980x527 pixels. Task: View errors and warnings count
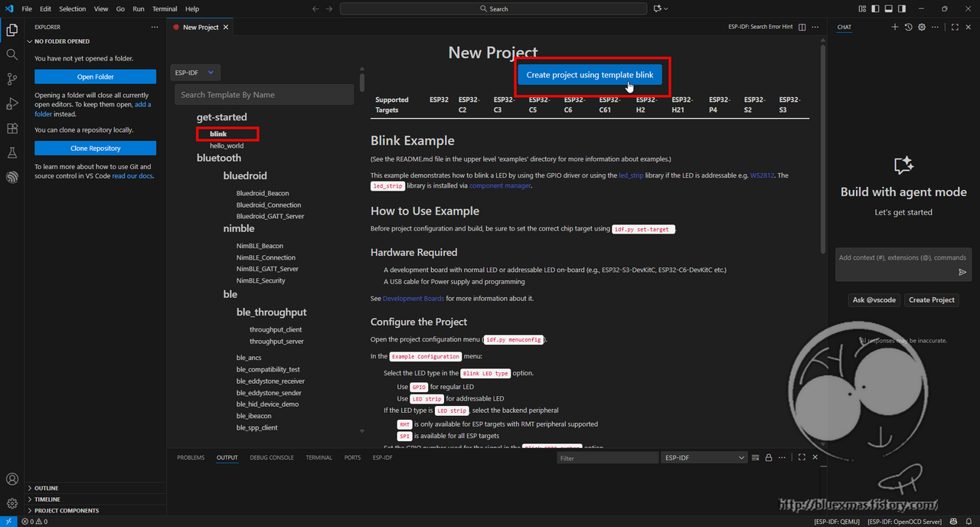[34, 521]
